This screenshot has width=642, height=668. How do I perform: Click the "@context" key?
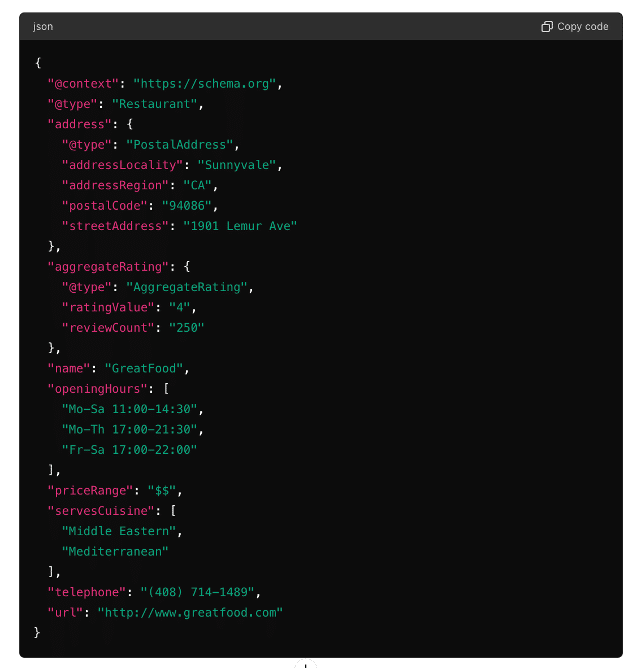83,84
